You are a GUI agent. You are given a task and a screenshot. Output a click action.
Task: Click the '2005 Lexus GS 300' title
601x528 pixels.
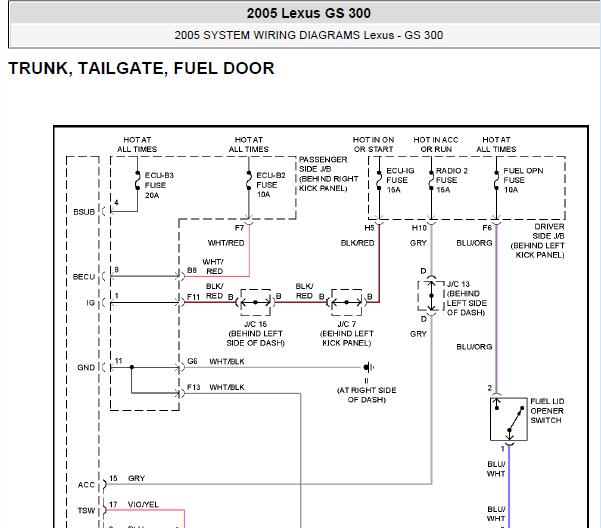309,13
